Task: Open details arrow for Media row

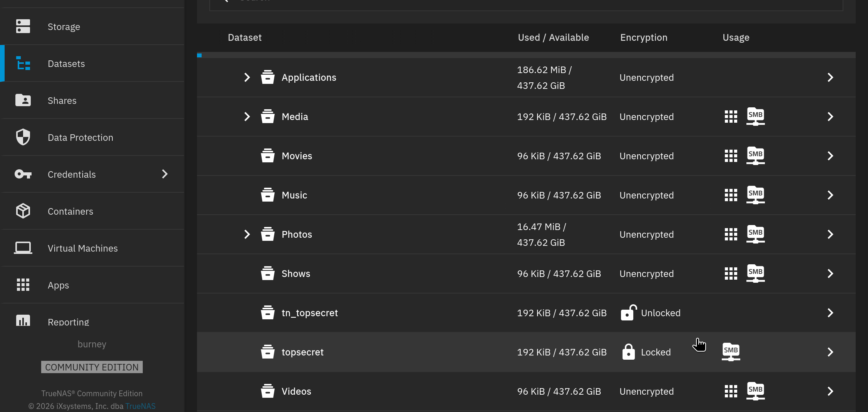Action: click(830, 117)
